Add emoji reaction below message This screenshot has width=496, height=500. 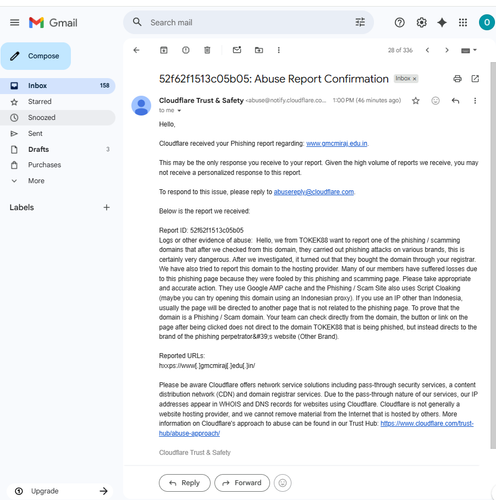click(x=282, y=483)
